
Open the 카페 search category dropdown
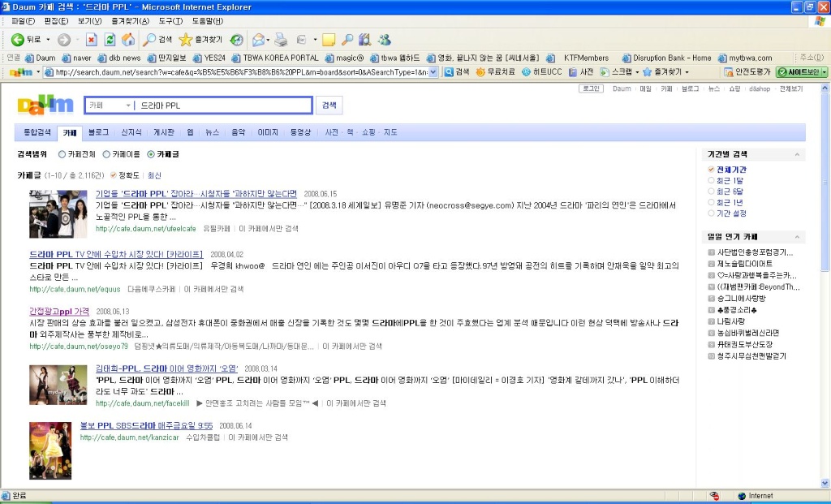[110, 106]
